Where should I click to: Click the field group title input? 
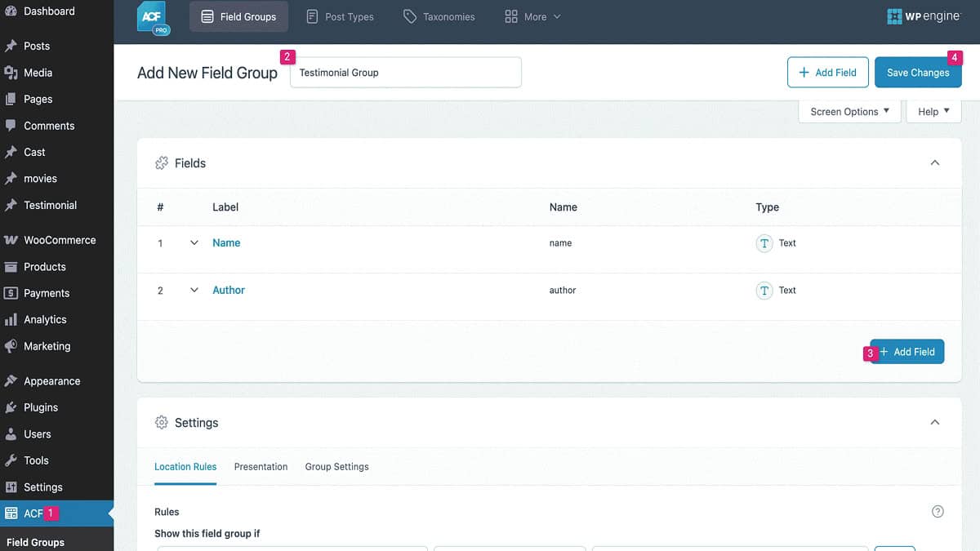(406, 73)
